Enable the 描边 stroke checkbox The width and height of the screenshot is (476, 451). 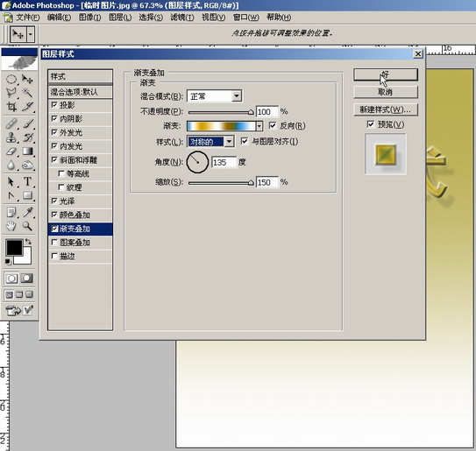(x=54, y=256)
